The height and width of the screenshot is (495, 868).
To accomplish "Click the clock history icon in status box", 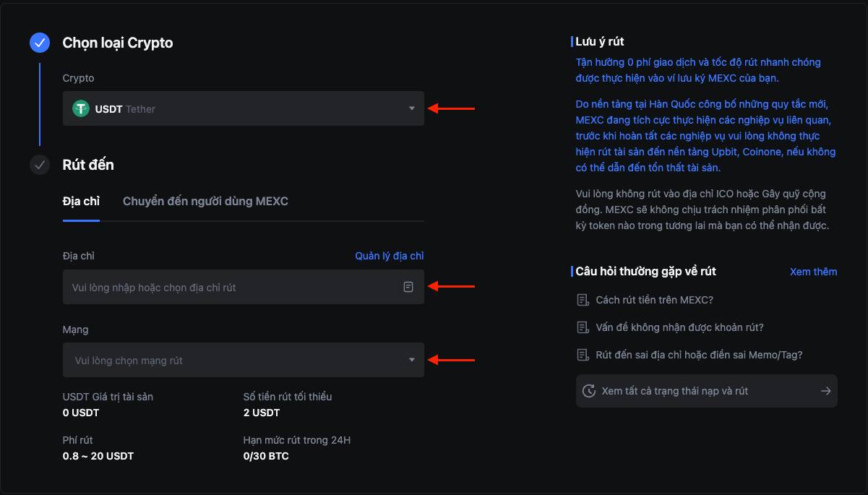I will [589, 391].
